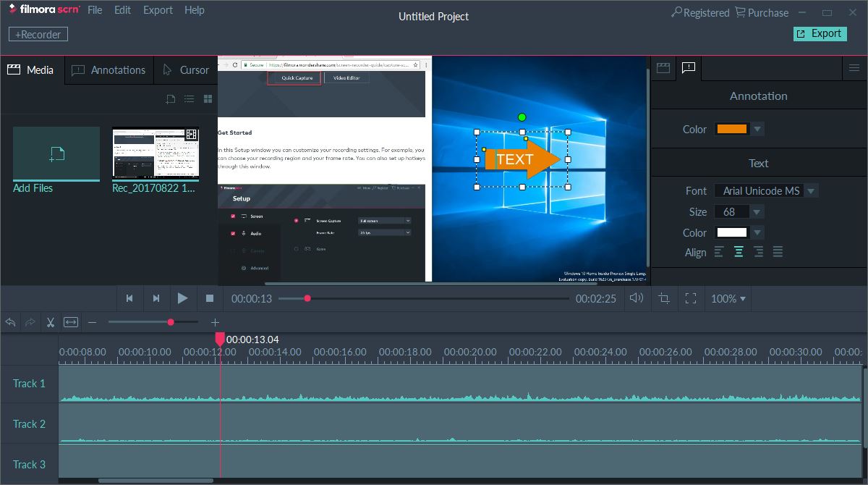Enter fullscreen preview mode
This screenshot has height=485, width=868.
(x=691, y=298)
